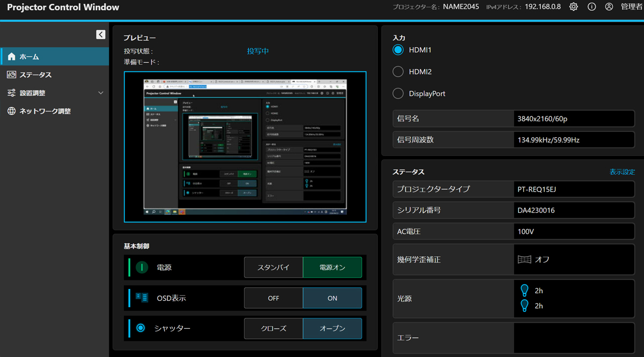Collapse the sidebar with arrow button

(101, 34)
